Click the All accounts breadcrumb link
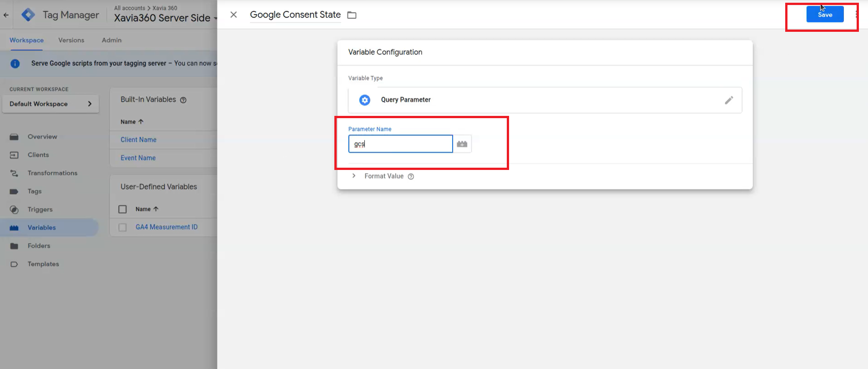 (130, 8)
